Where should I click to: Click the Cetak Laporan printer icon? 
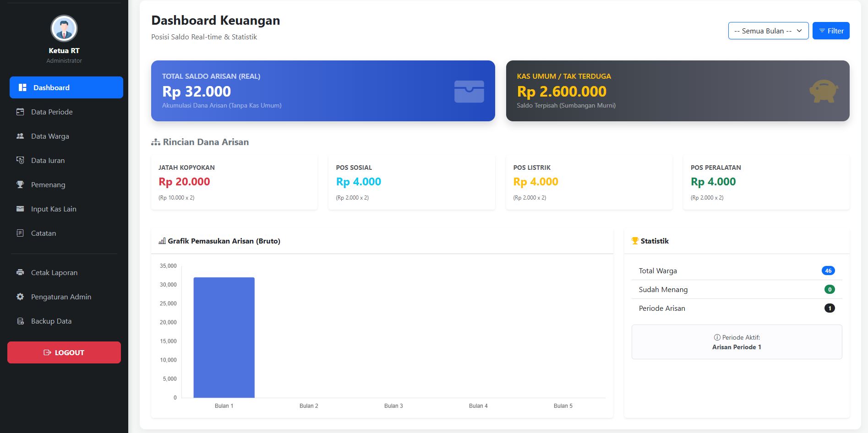(x=20, y=272)
